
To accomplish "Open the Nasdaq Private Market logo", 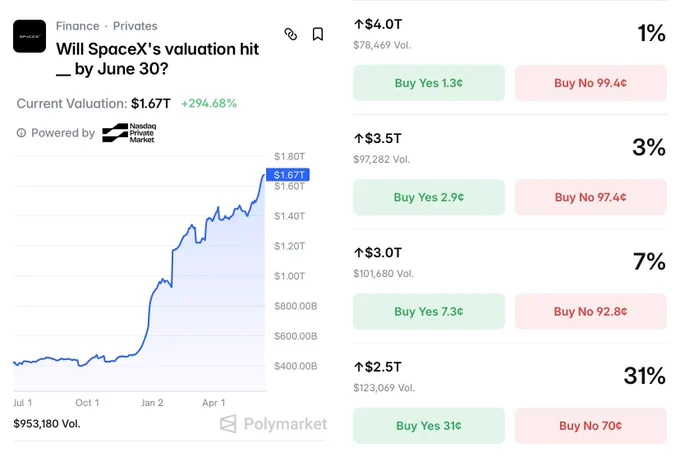I will pos(129,133).
